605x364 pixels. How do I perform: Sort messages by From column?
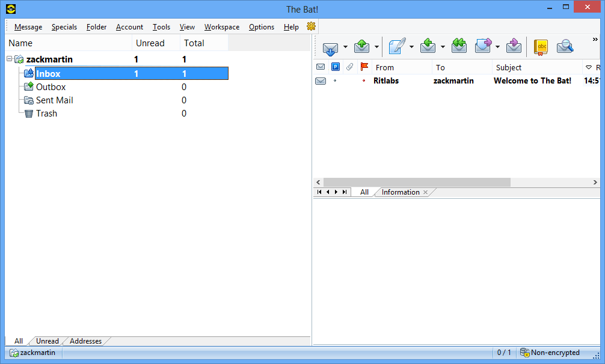point(402,67)
